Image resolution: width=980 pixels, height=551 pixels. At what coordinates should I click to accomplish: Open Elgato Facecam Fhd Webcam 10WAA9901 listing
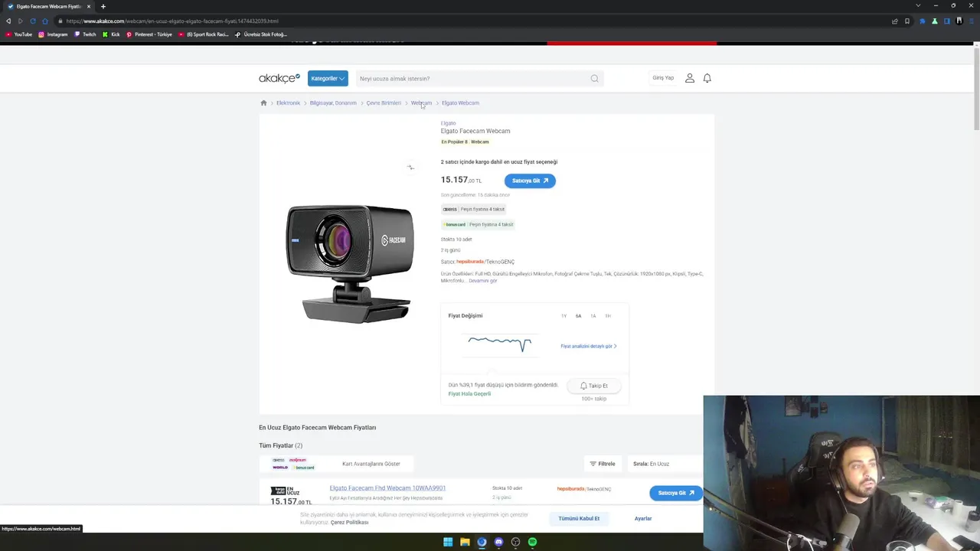pos(387,487)
